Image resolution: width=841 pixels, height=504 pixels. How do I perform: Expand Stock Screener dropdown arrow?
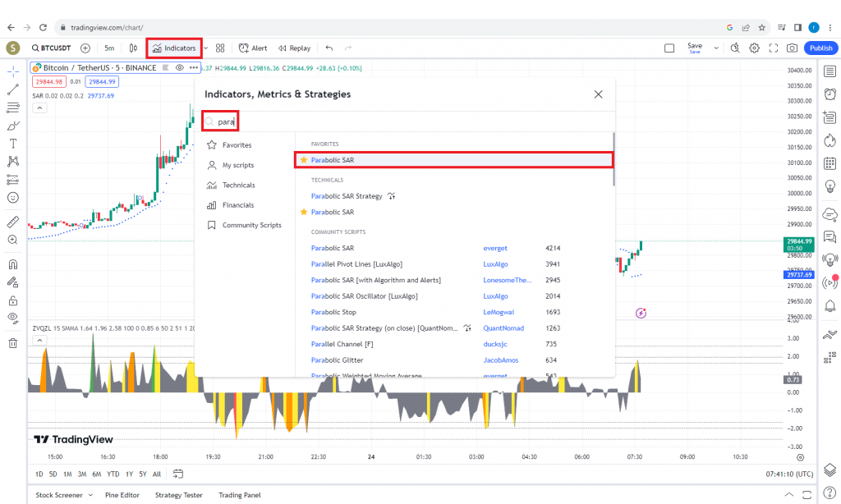(90, 495)
